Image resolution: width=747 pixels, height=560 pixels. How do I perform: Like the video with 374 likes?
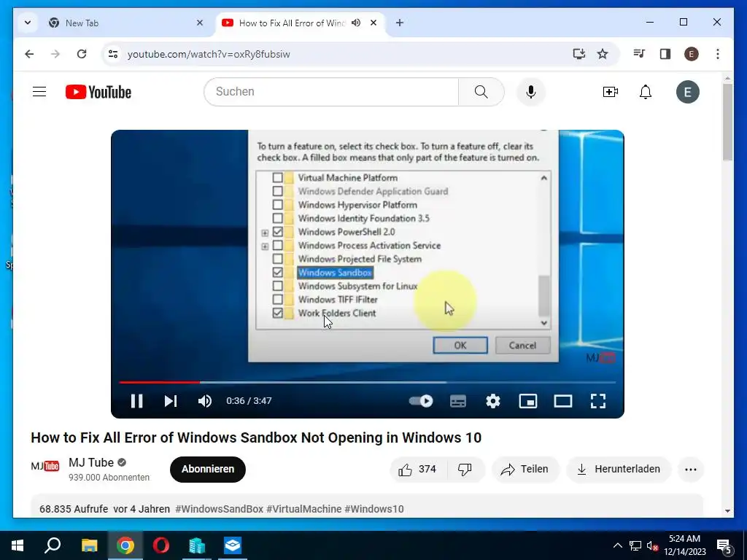point(418,469)
